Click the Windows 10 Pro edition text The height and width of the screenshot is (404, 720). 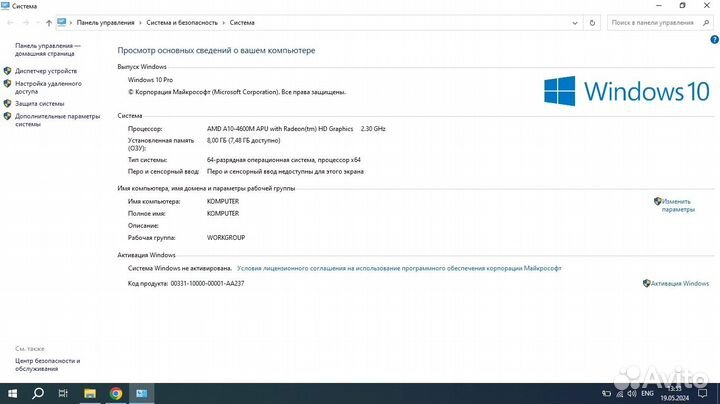point(150,80)
